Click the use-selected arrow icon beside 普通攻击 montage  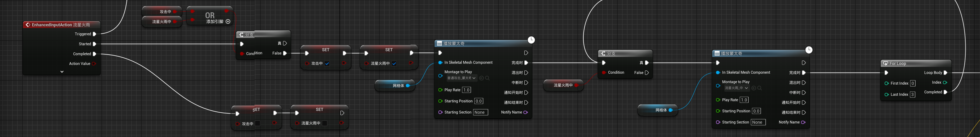pyautogui.click(x=482, y=78)
